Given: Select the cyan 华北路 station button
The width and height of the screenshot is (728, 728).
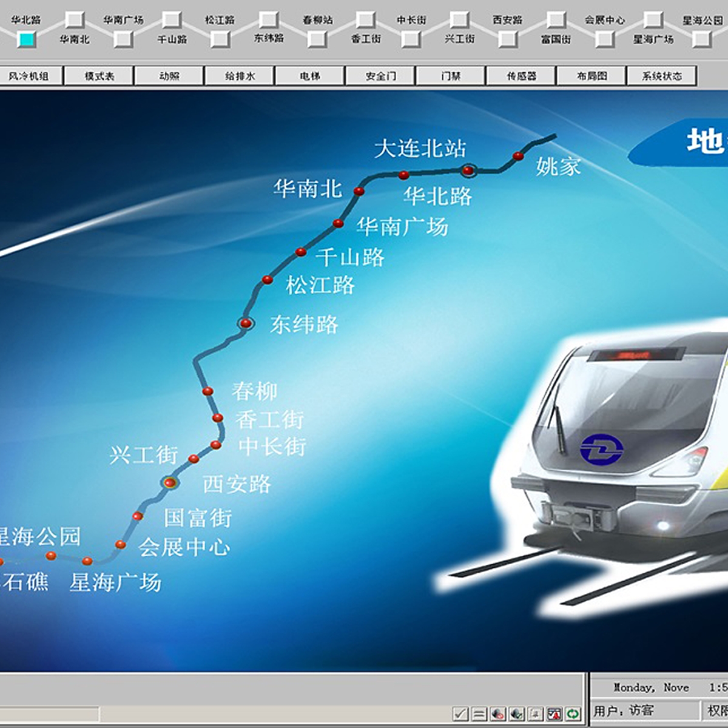Looking at the screenshot, I should pos(27,39).
